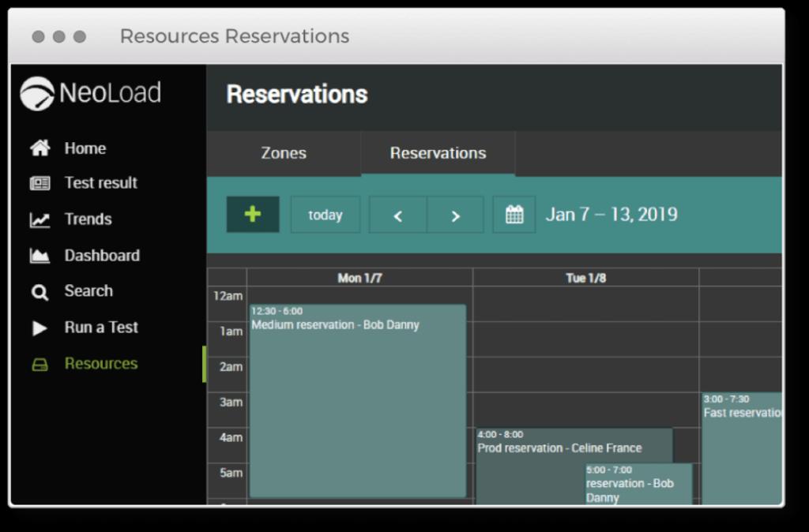Click the Test result icon in sidebar
The width and height of the screenshot is (809, 532).
[40, 183]
